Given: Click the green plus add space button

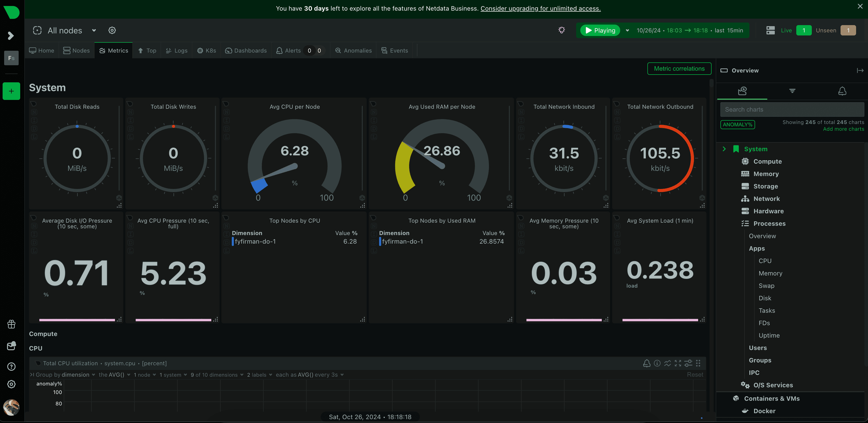Looking at the screenshot, I should tap(11, 91).
